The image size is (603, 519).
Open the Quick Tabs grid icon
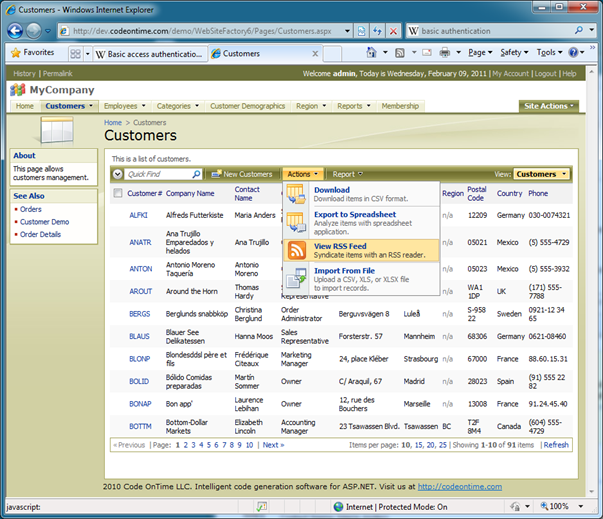tap(75, 53)
